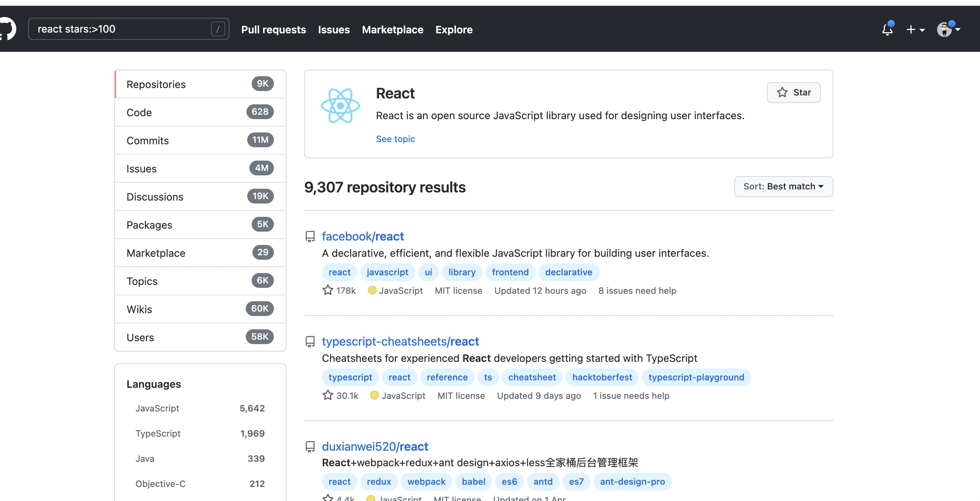Click the search field with react stars:>100
The height and width of the screenshot is (501, 980).
(x=128, y=29)
